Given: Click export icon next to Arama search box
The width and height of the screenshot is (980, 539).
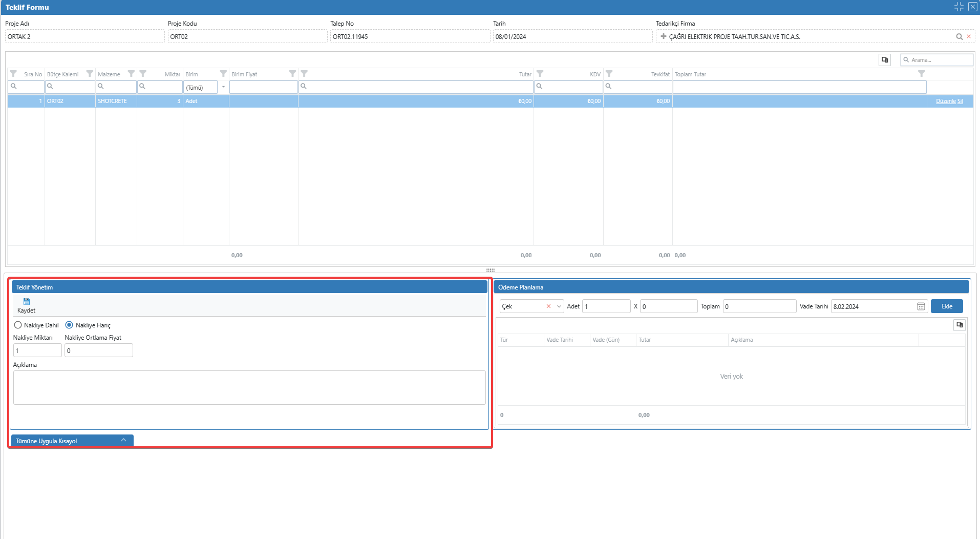Looking at the screenshot, I should pyautogui.click(x=885, y=60).
